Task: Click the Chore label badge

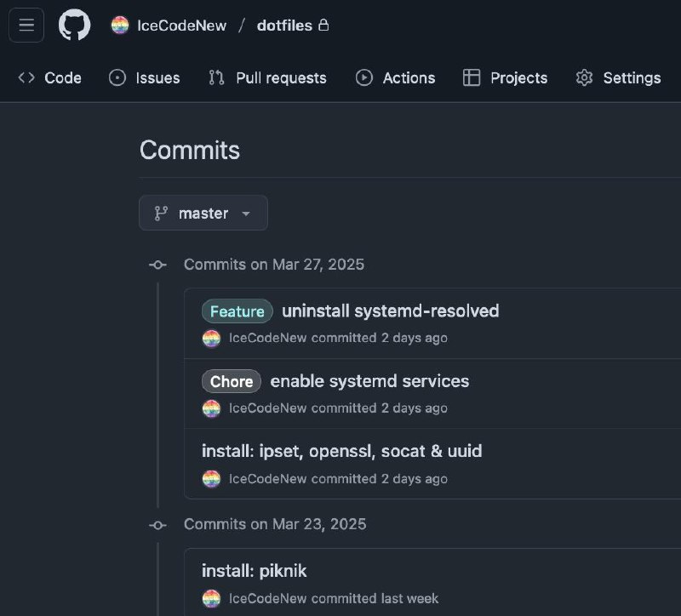Action: [x=231, y=381]
